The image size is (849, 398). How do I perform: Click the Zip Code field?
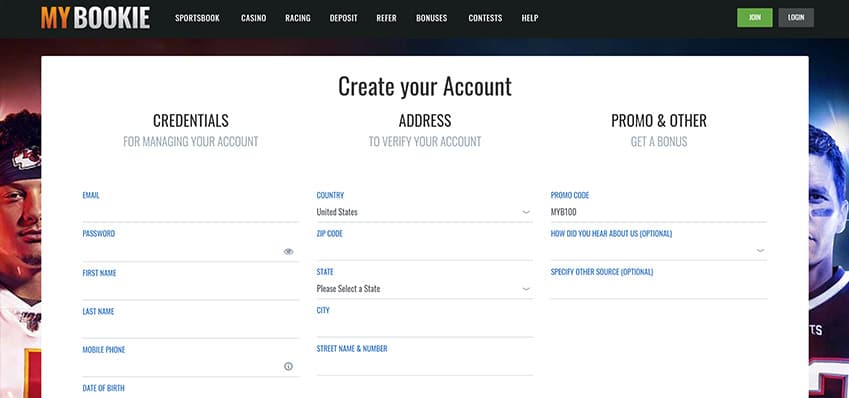pos(424,250)
